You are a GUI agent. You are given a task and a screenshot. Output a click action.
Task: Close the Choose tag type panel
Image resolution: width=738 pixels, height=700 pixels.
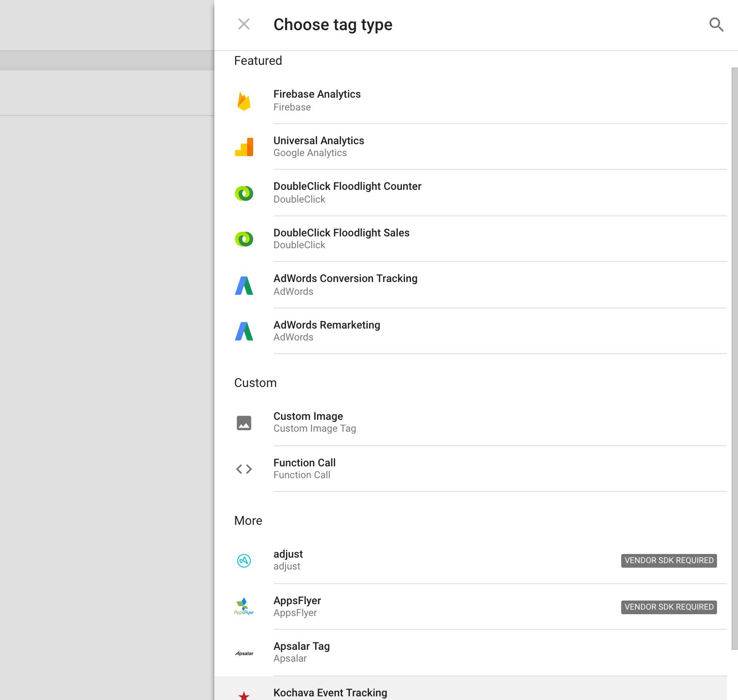244,24
